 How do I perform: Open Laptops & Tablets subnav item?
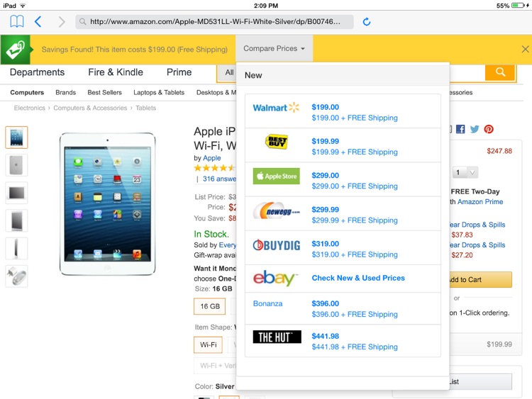pos(159,93)
